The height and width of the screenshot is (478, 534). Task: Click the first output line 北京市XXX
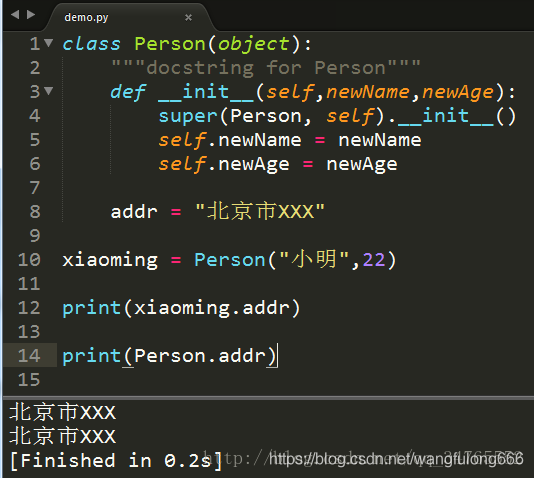coord(62,412)
